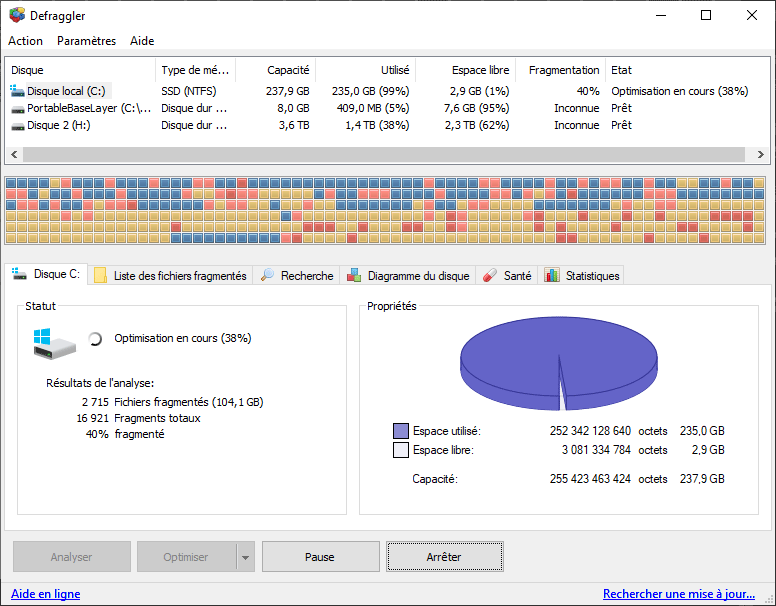Click the 237,9 GB capacity cell
Image resolution: width=776 pixels, height=606 pixels.
pos(288,91)
